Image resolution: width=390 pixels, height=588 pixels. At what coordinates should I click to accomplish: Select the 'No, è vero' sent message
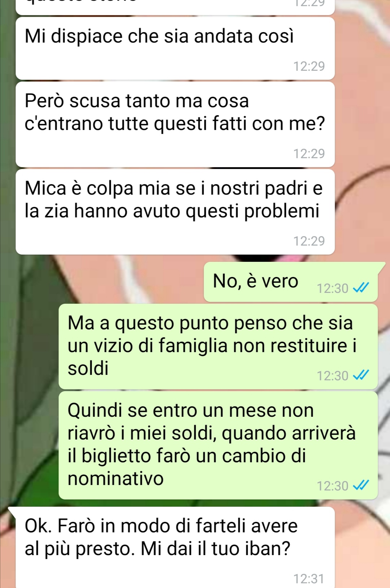pos(291,282)
